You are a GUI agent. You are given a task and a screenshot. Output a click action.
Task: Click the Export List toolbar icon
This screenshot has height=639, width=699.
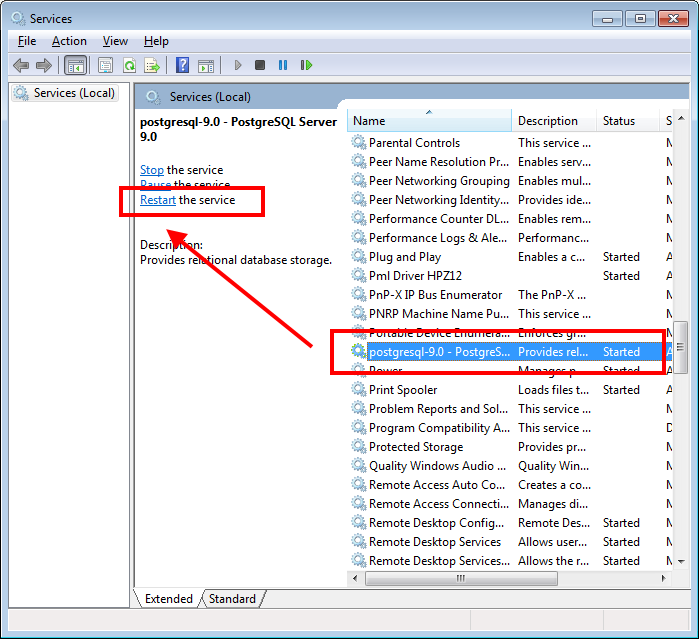click(152, 65)
